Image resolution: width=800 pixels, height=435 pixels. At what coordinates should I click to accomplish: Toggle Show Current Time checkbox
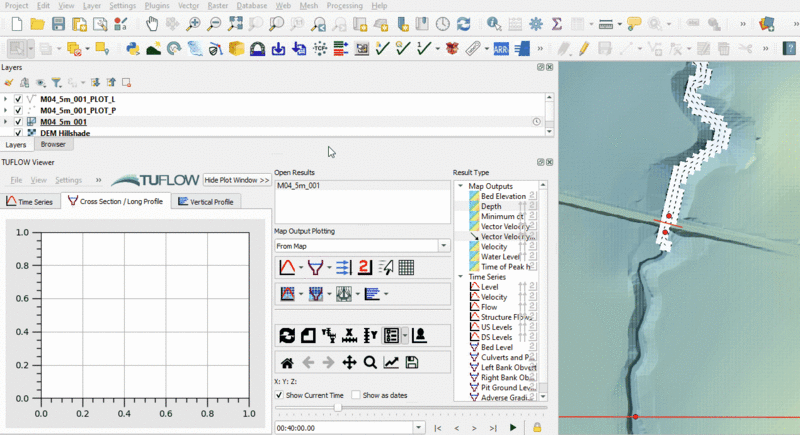(x=280, y=395)
